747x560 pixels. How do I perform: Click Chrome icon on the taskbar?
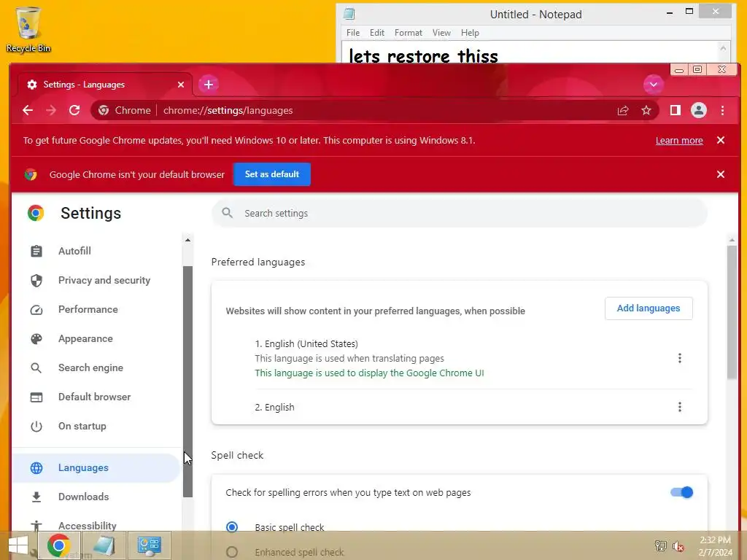pos(58,545)
